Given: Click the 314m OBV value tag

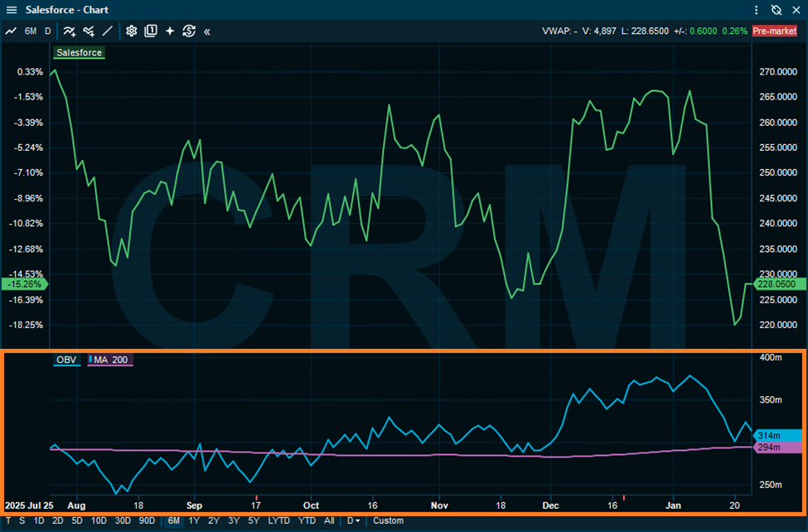Looking at the screenshot, I should pyautogui.click(x=776, y=436).
